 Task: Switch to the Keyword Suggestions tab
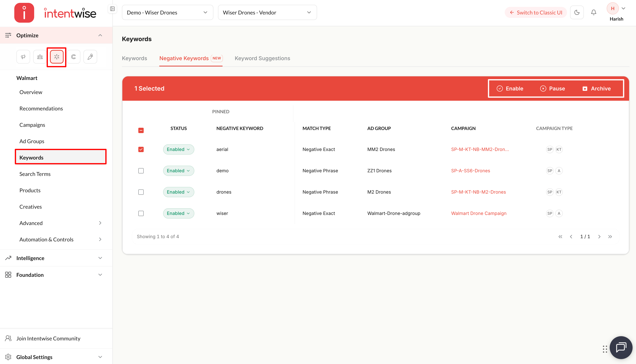click(262, 58)
